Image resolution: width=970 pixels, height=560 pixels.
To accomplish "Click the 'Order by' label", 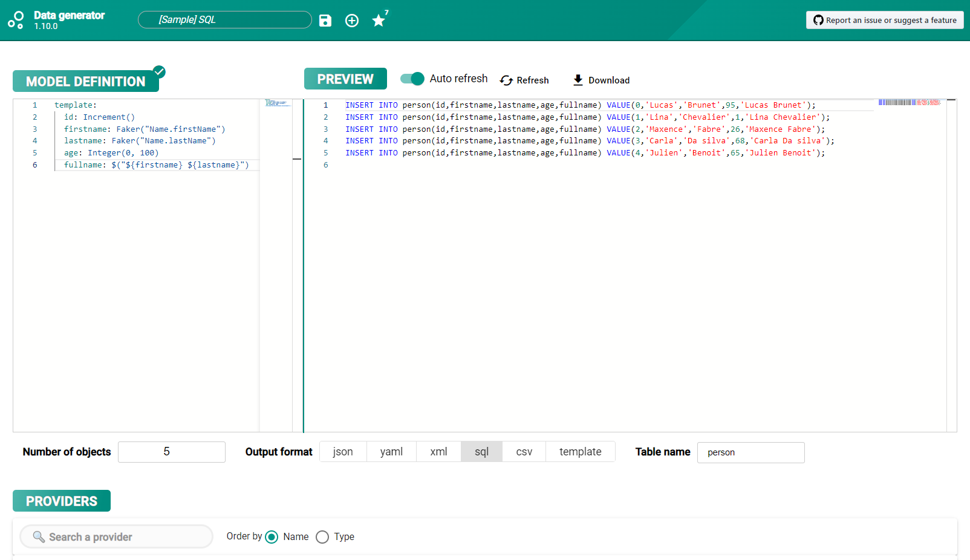I will [x=244, y=536].
